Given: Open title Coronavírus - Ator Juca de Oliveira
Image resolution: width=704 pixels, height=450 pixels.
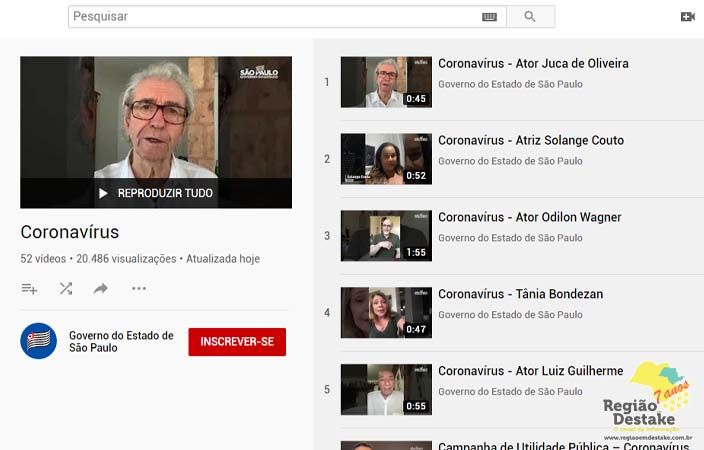Looking at the screenshot, I should (x=533, y=63).
